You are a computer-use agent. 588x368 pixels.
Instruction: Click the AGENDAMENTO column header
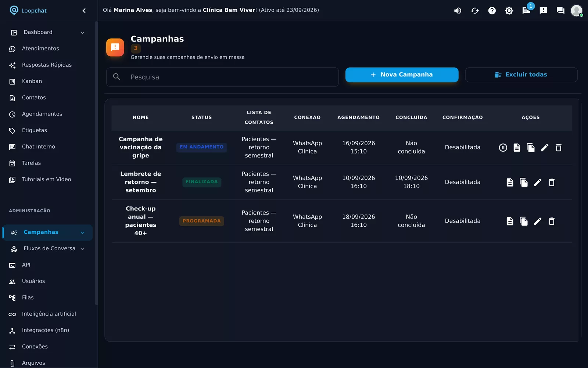click(358, 117)
